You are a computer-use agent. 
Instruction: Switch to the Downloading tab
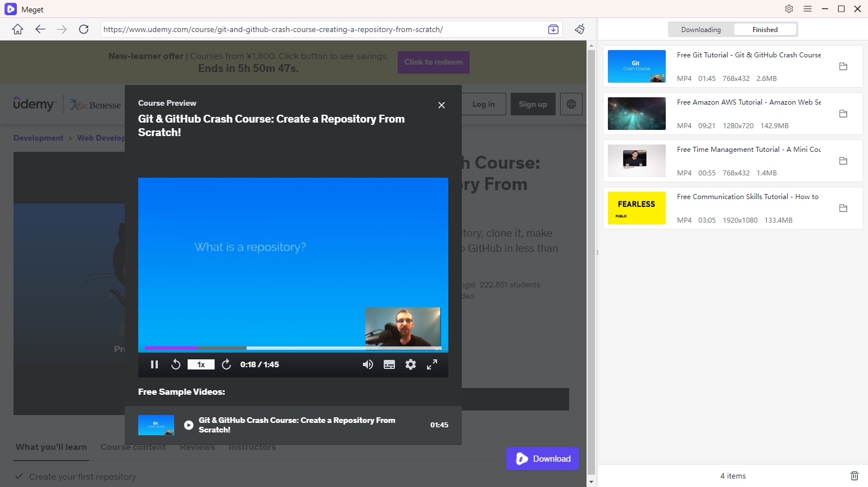pos(701,30)
